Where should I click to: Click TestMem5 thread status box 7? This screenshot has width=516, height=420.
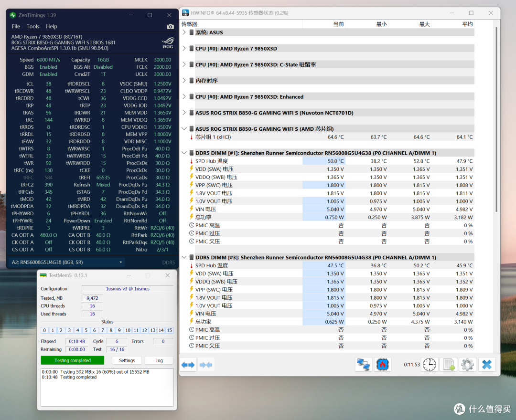[103, 330]
